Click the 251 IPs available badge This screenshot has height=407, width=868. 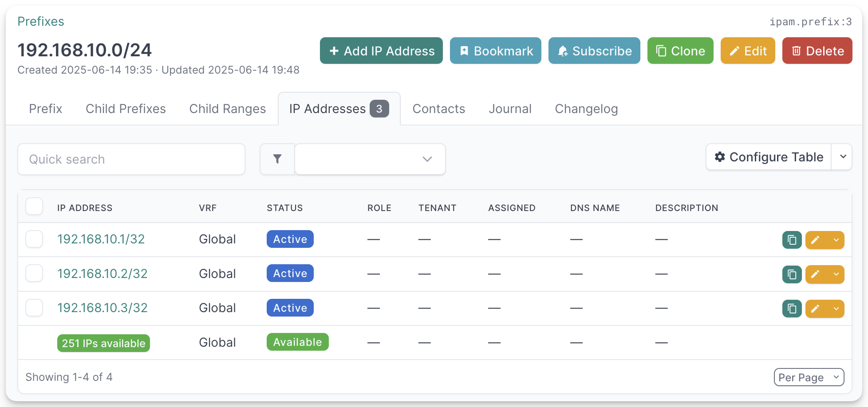point(103,343)
